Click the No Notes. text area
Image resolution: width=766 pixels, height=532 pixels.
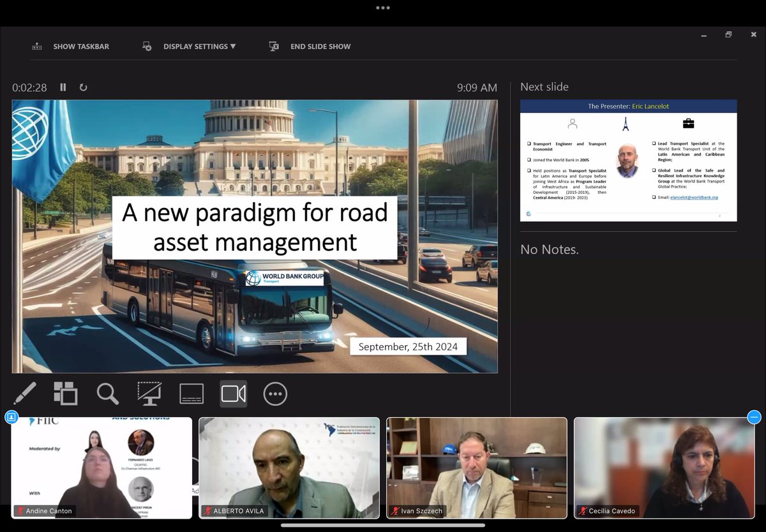coord(550,249)
